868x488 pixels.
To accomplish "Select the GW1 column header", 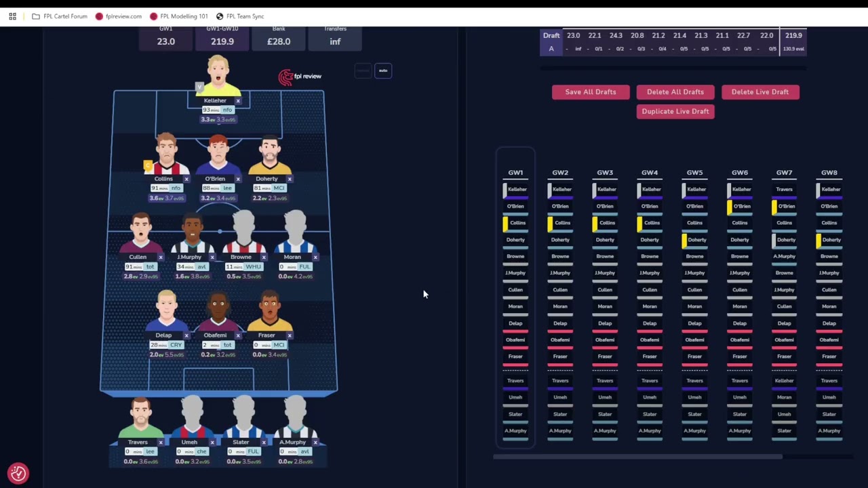I will pos(515,173).
